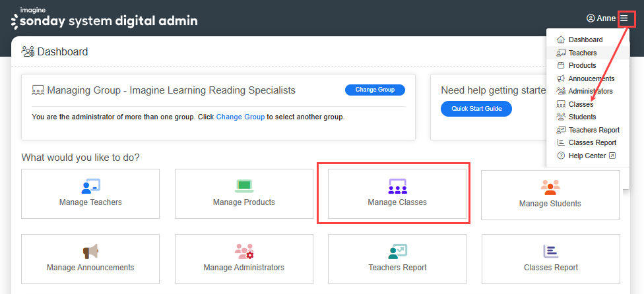Click the Manage Classes tile icon
The height and width of the screenshot is (294, 644).
398,186
